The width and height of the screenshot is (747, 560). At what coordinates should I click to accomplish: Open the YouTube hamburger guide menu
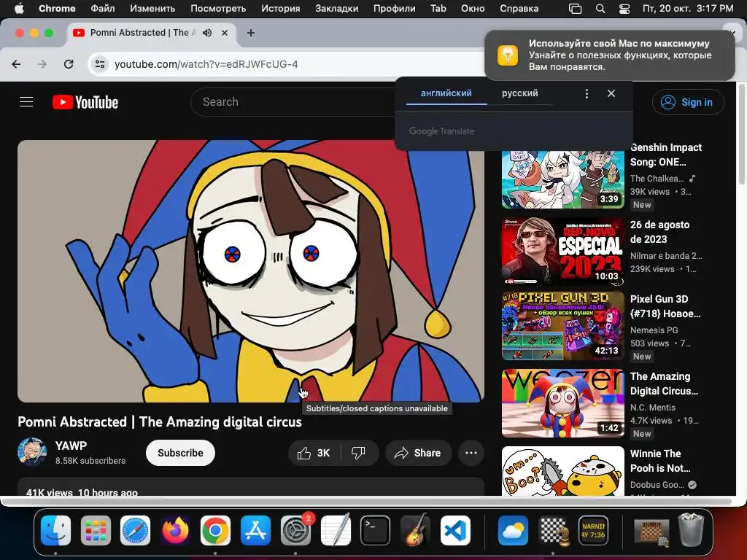pos(26,102)
